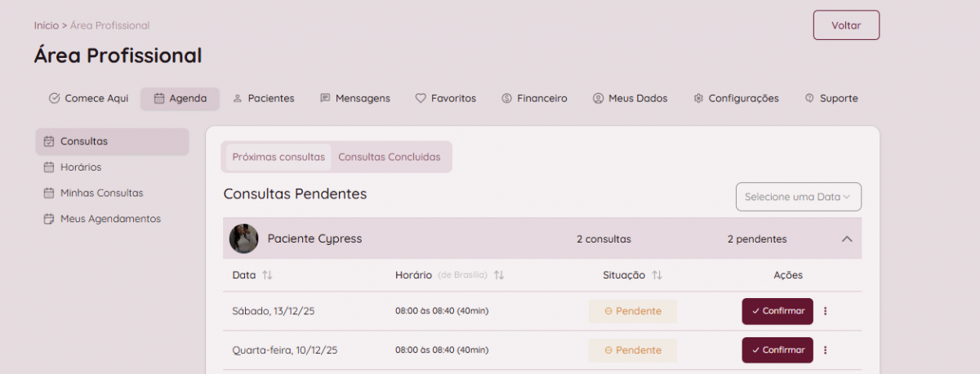Image resolution: width=980 pixels, height=374 pixels.
Task: Open Horários in the left sidebar
Action: pos(80,167)
